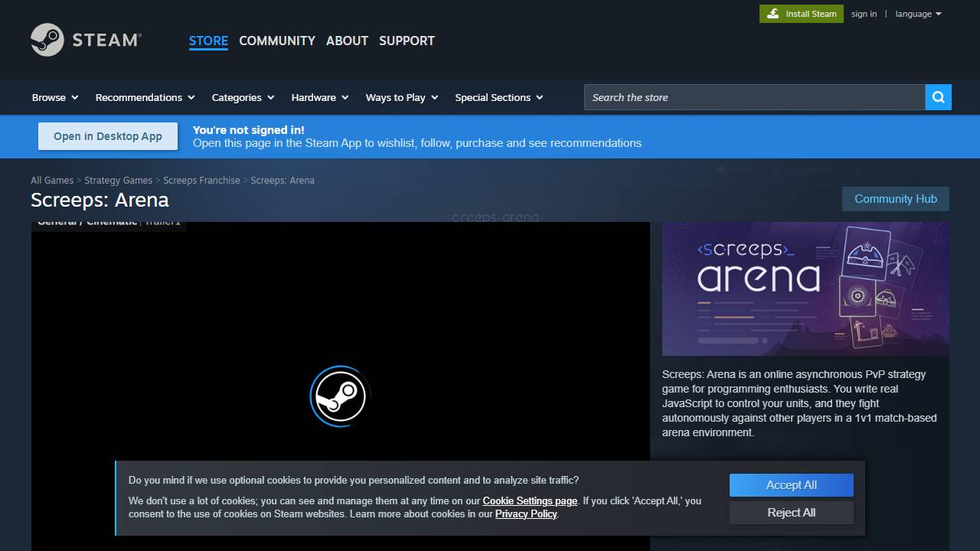The width and height of the screenshot is (980, 551).
Task: Click Open in Desktop App button
Action: click(x=108, y=136)
